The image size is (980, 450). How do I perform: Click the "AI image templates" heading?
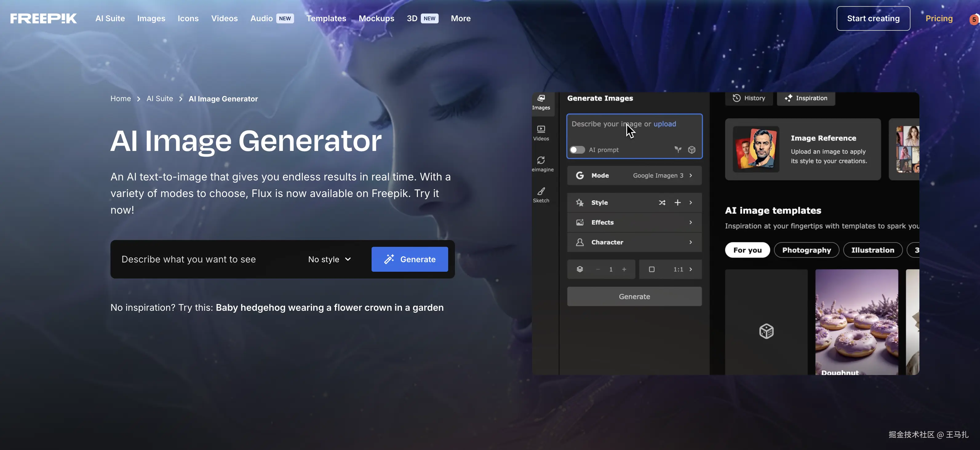tap(773, 211)
